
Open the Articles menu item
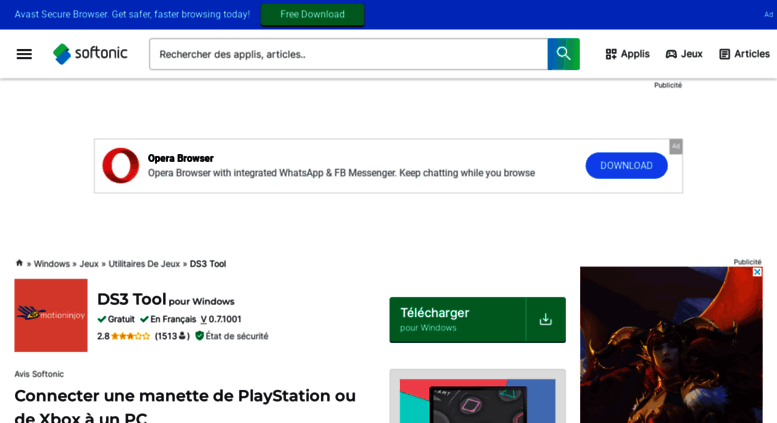point(744,53)
